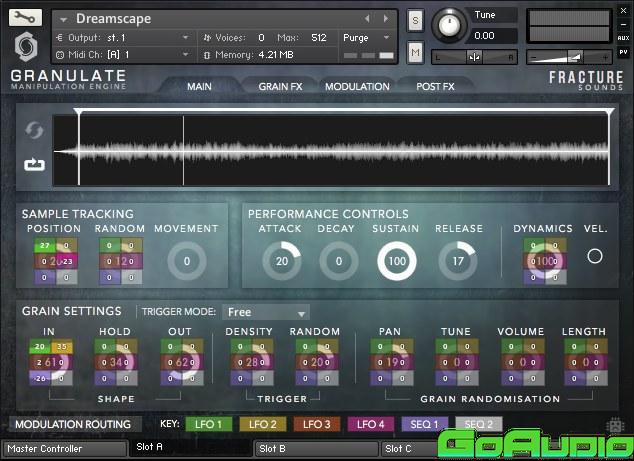Image resolution: width=634 pixels, height=461 pixels.
Task: Switch to the GRAIN FX tab
Action: click(x=280, y=87)
